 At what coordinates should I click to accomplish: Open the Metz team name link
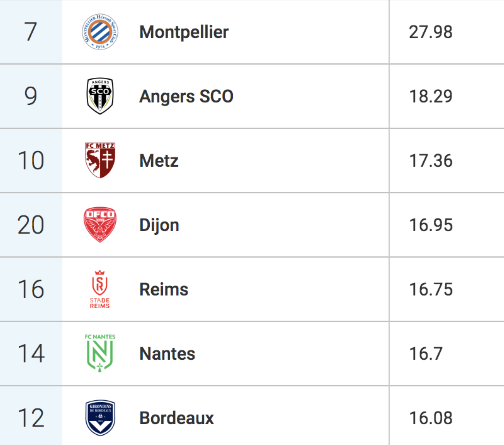(x=159, y=161)
